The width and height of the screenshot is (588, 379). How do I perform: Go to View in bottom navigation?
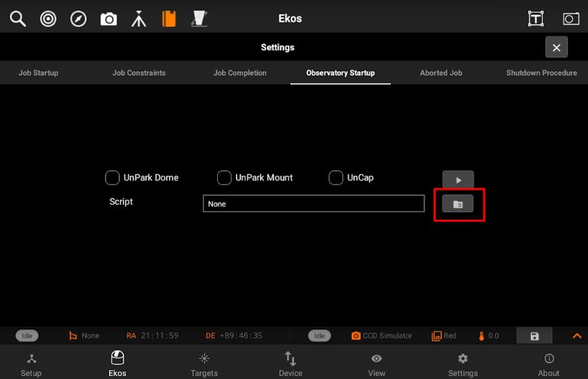click(376, 363)
